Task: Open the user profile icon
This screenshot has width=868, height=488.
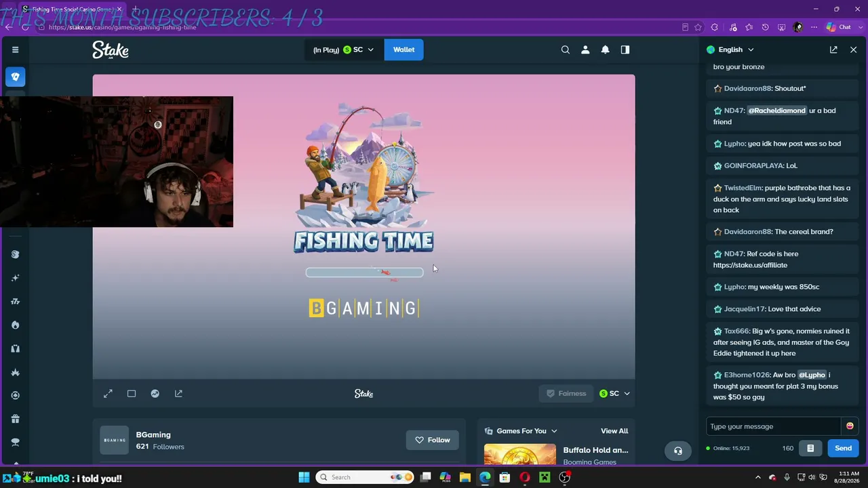Action: point(585,49)
